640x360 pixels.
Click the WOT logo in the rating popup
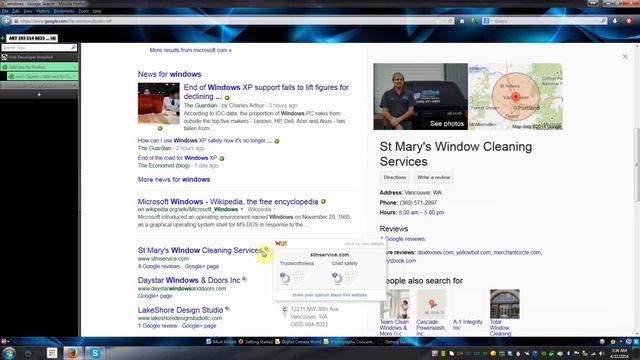[x=281, y=244]
